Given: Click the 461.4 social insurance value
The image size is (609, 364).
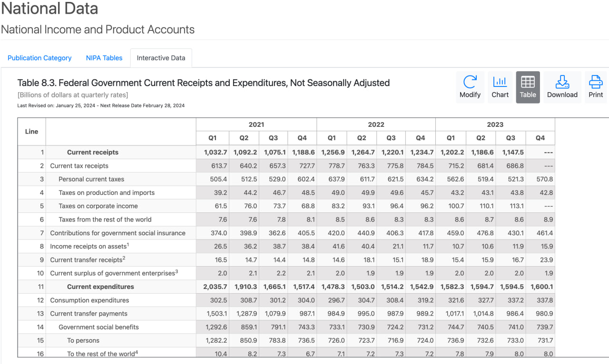Looking at the screenshot, I should pyautogui.click(x=545, y=233).
